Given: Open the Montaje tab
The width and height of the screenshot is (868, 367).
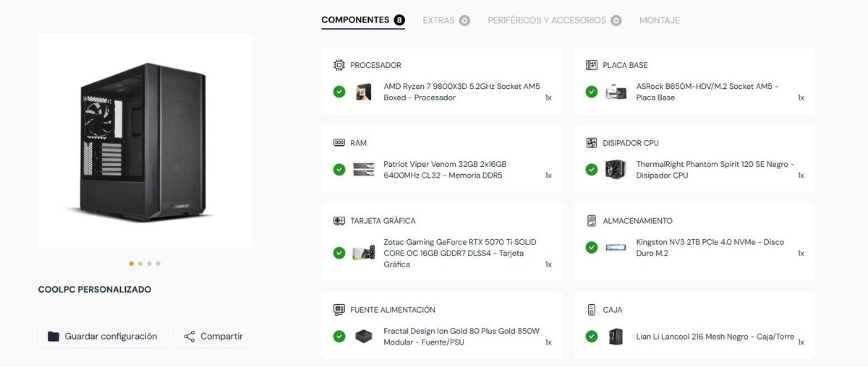Looking at the screenshot, I should 660,20.
